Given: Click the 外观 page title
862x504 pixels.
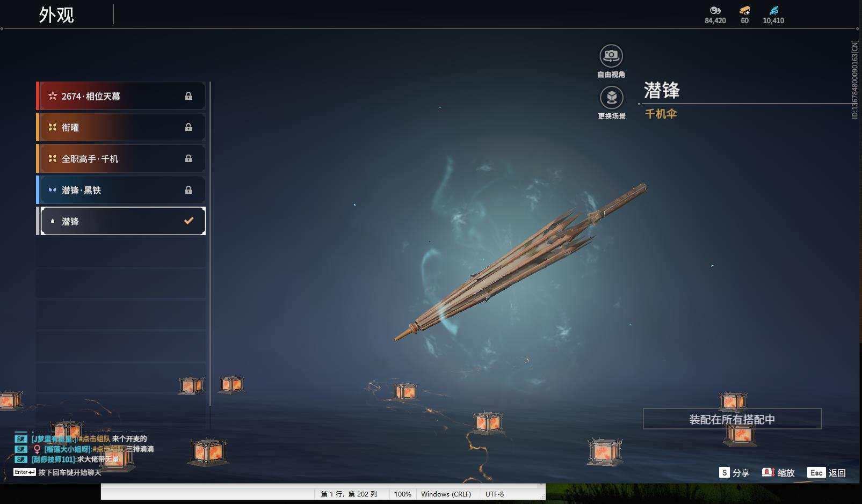Looking at the screenshot, I should [x=56, y=14].
